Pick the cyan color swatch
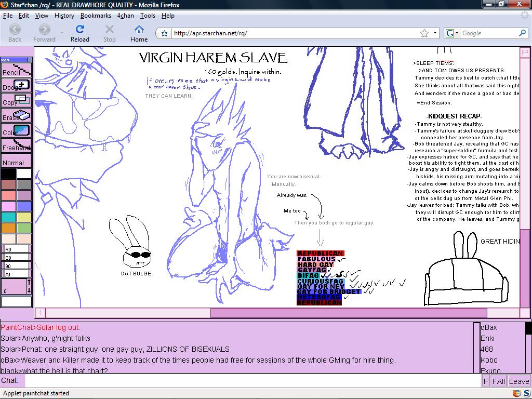 click(8, 217)
